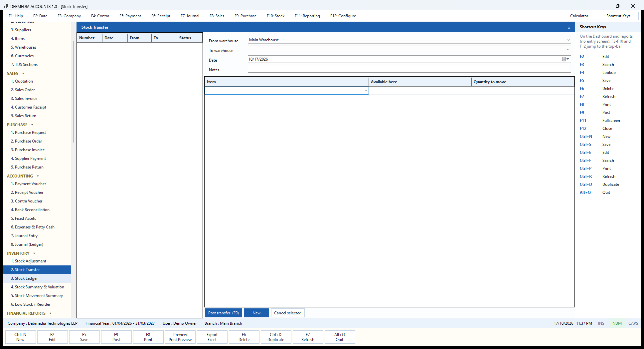The height and width of the screenshot is (349, 644).
Task: Click the Notes input field
Action: (409, 69)
